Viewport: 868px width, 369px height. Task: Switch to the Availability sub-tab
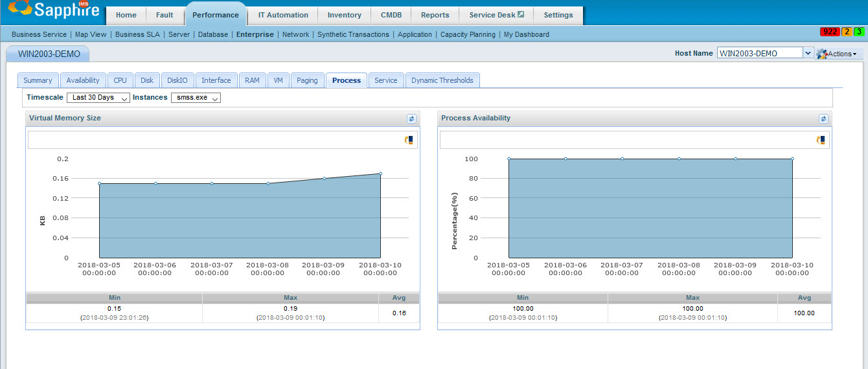pyautogui.click(x=83, y=80)
